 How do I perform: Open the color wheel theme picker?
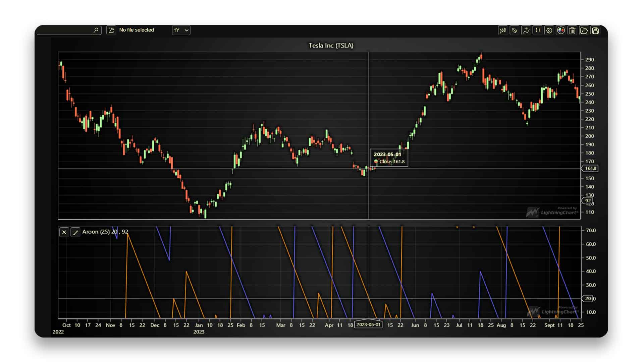(x=560, y=31)
